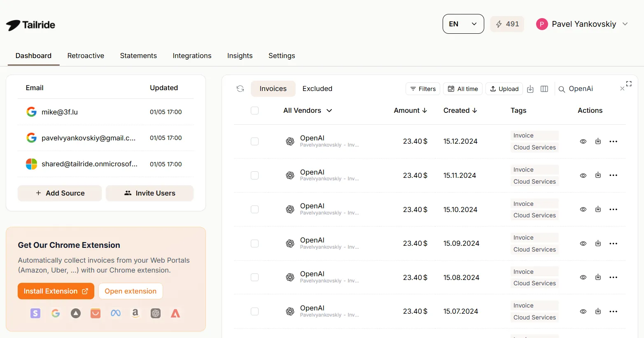Viewport: 644px width, 338px height.
Task: Clear the OpenAi search text
Action: pos(622,89)
